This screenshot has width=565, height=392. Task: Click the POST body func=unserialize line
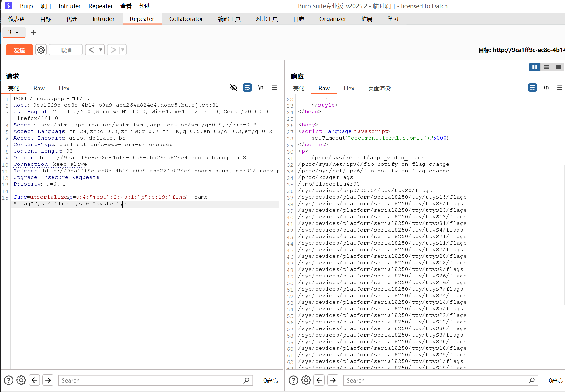pyautogui.click(x=111, y=197)
